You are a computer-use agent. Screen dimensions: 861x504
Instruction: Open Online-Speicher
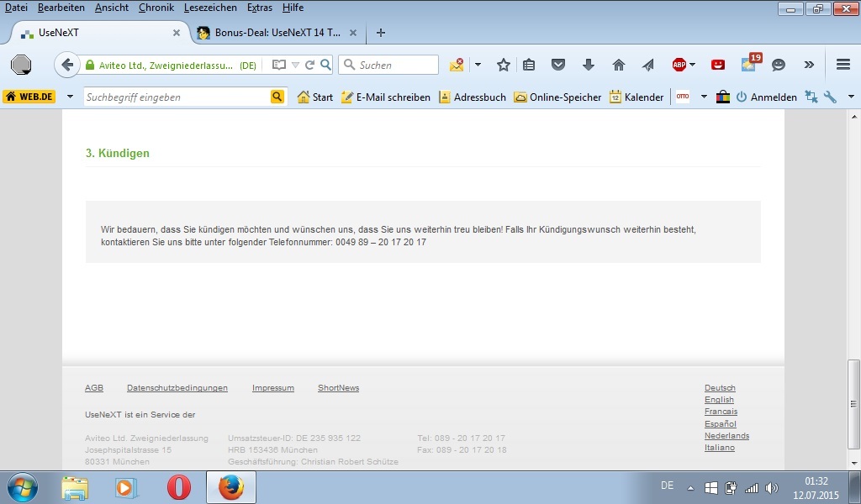557,97
